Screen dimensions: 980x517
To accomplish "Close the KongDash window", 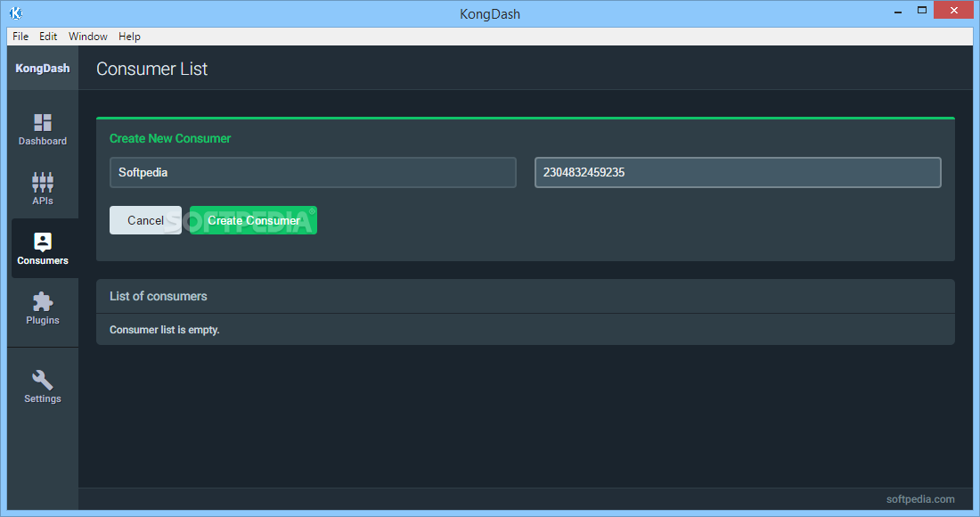I will pyautogui.click(x=954, y=11).
